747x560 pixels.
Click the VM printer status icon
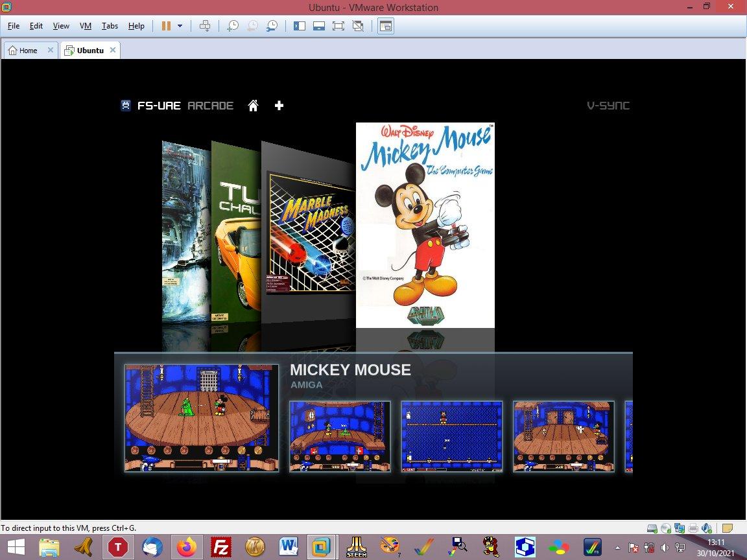(x=693, y=528)
